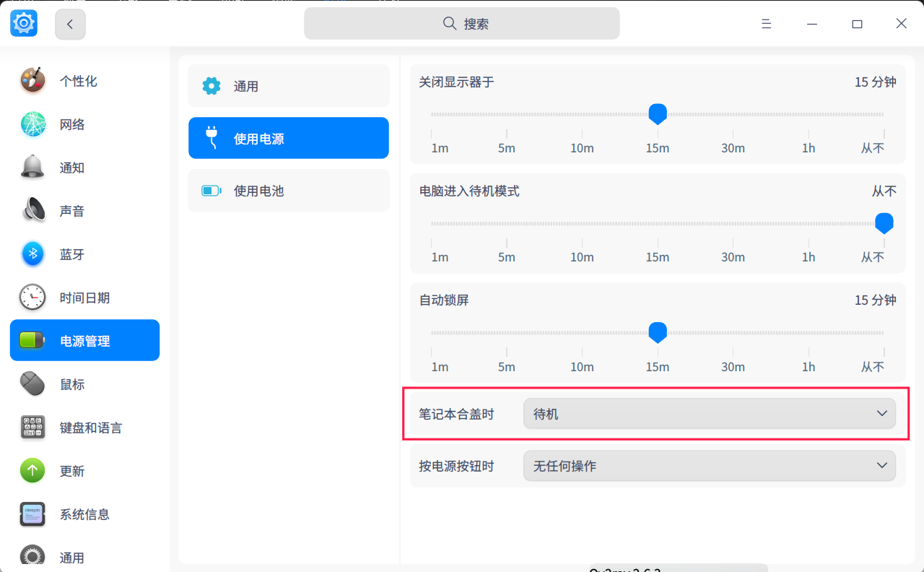Open the 声音 sound speaker module

click(x=84, y=211)
